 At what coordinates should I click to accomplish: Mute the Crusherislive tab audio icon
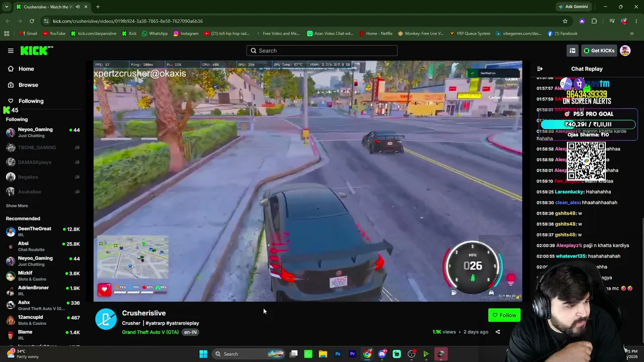click(x=77, y=7)
